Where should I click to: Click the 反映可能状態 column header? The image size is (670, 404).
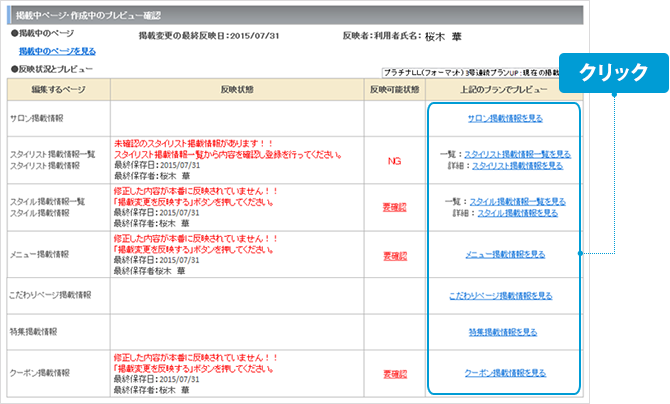pos(394,90)
